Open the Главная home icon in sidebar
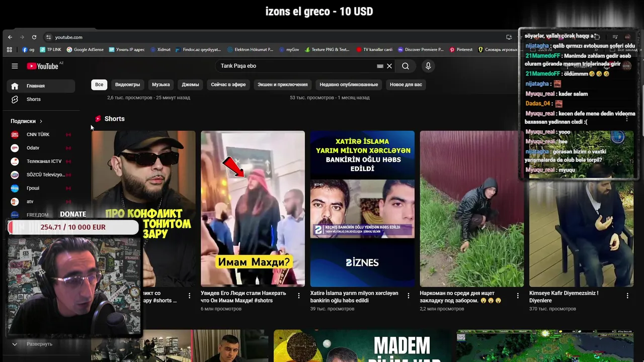The height and width of the screenshot is (362, 644). click(15, 86)
